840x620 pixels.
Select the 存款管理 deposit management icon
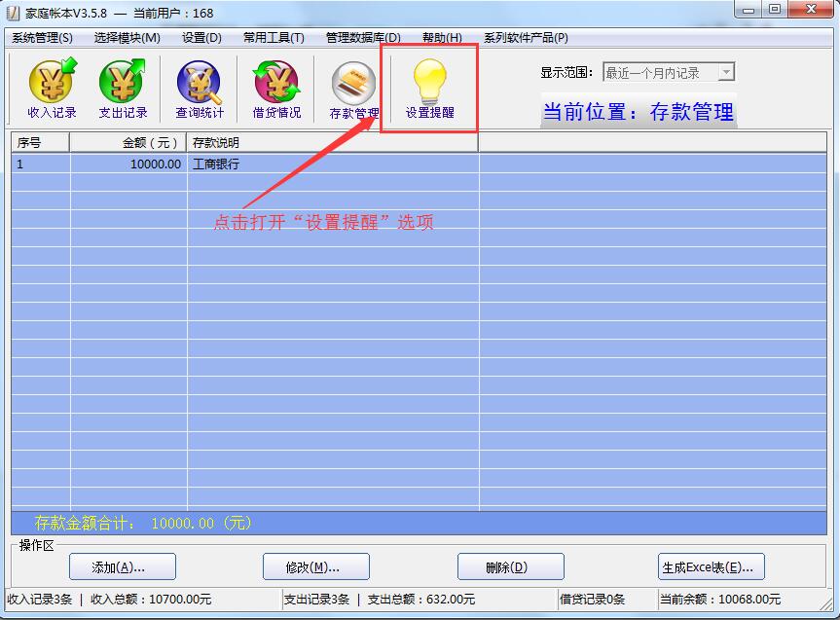(x=353, y=89)
